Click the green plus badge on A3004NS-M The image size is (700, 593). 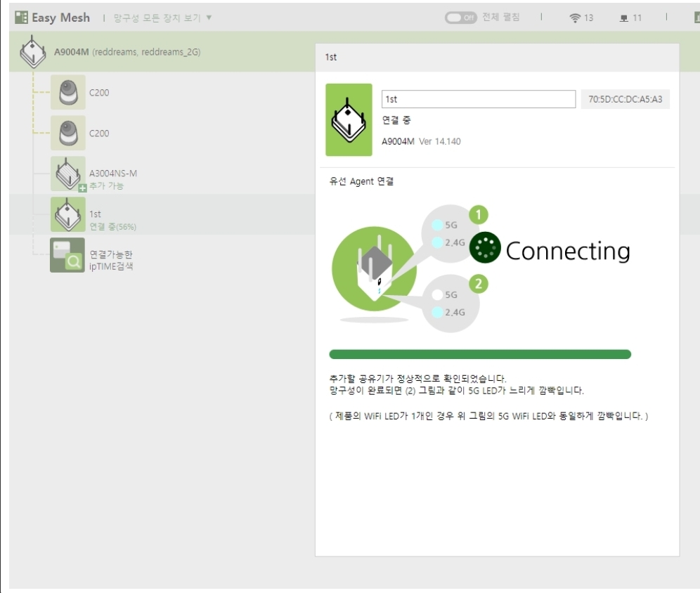pos(83,188)
